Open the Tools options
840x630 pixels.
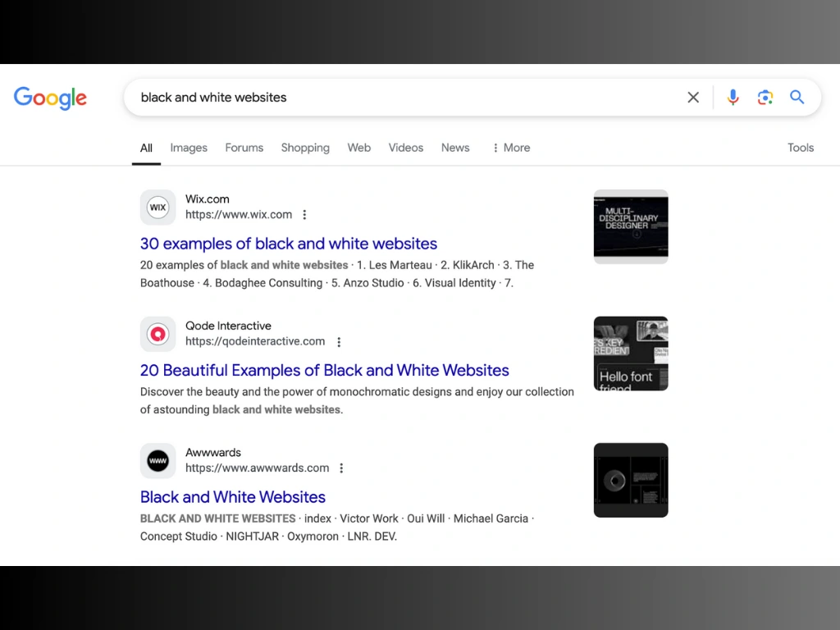coord(801,148)
